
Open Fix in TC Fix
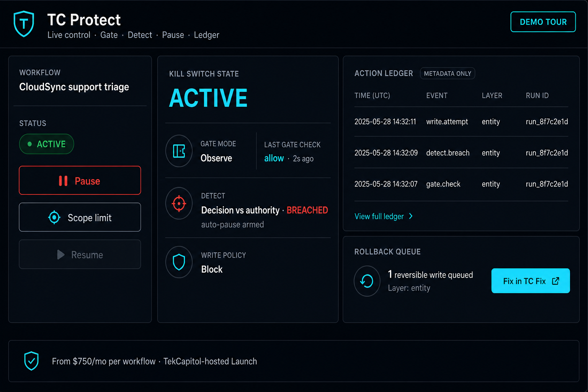pos(531,281)
